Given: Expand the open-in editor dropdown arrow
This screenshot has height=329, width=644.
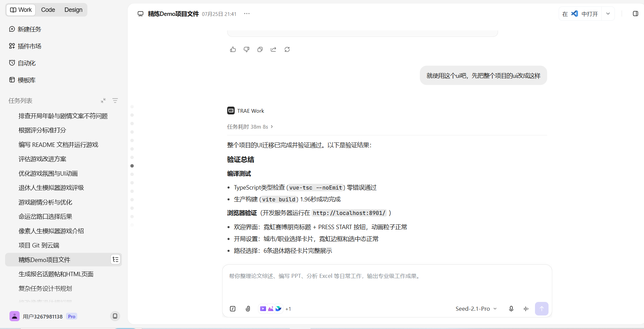Looking at the screenshot, I should point(608,14).
